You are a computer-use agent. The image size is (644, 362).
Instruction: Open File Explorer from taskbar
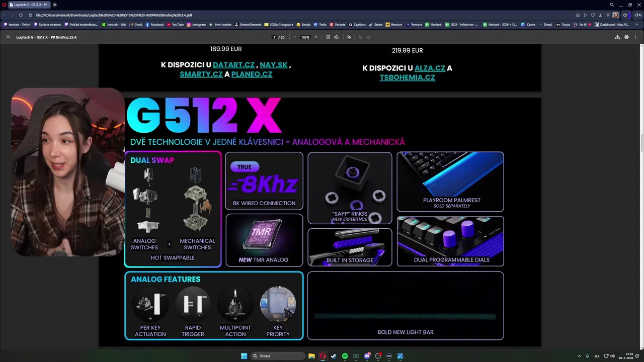[311, 356]
